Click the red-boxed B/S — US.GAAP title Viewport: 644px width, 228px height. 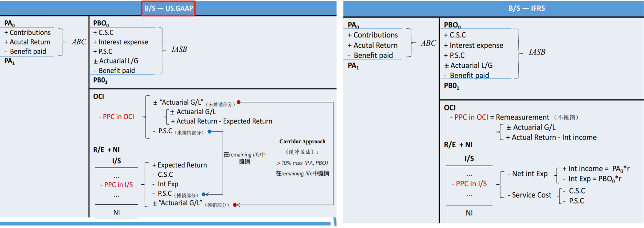tap(168, 8)
